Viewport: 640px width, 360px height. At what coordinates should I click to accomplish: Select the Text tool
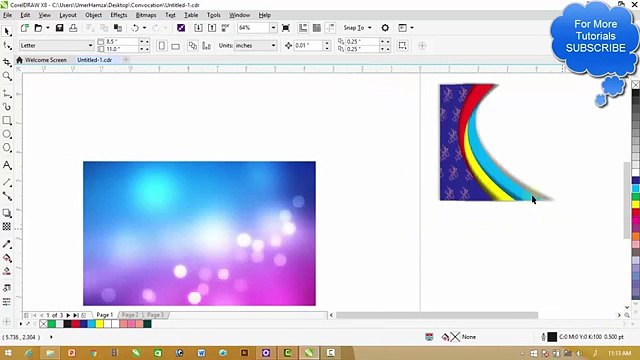(7, 165)
